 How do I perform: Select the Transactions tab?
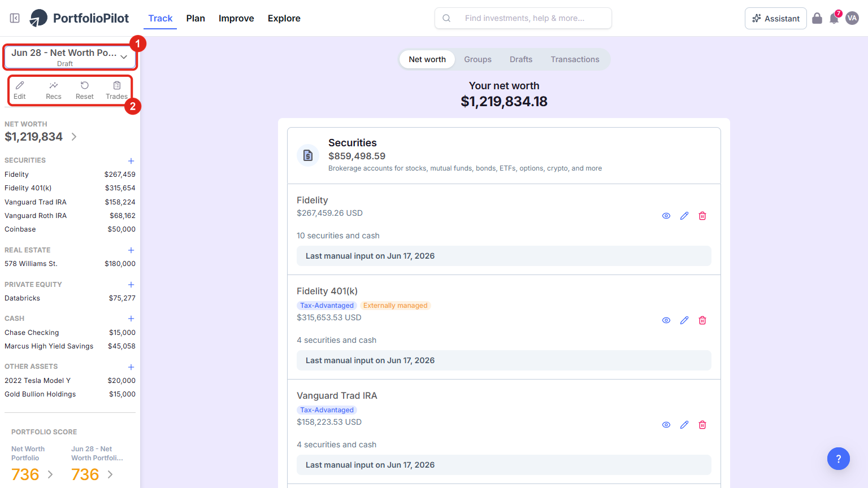coord(575,59)
